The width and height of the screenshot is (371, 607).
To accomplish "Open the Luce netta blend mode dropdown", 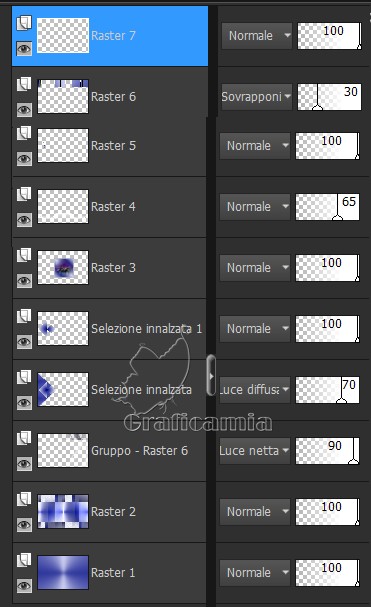I will 254,451.
